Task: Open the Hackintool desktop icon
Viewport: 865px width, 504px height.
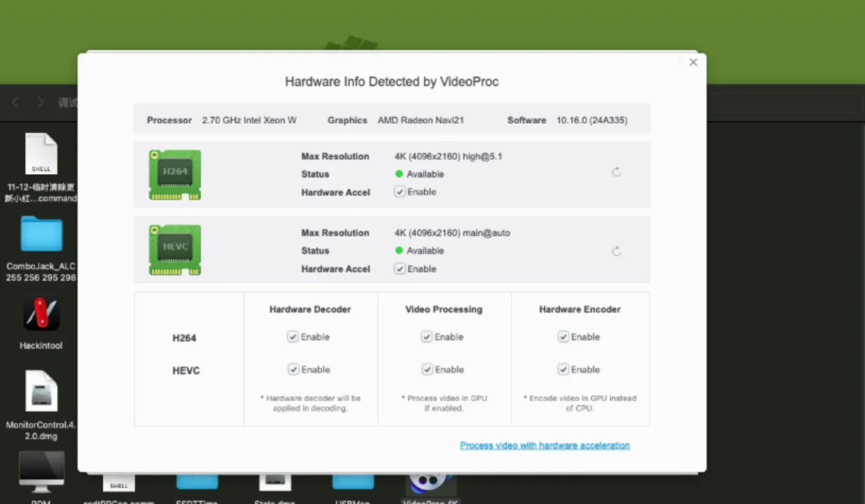Action: (41, 315)
